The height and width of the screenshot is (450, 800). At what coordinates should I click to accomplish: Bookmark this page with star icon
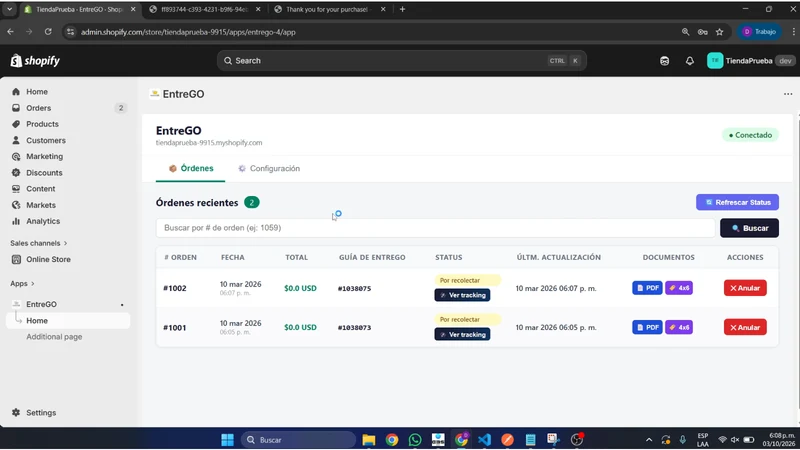pyautogui.click(x=719, y=32)
